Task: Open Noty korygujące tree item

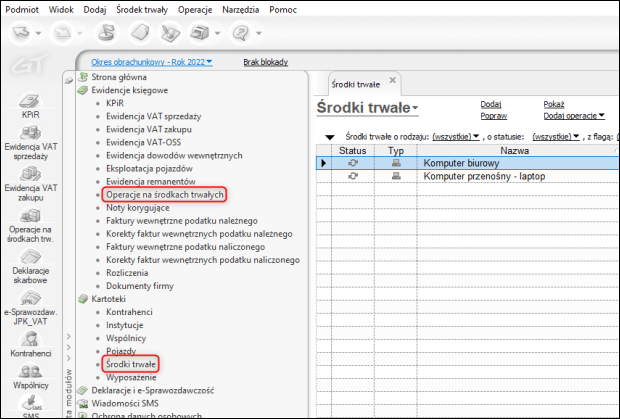Action: point(138,208)
